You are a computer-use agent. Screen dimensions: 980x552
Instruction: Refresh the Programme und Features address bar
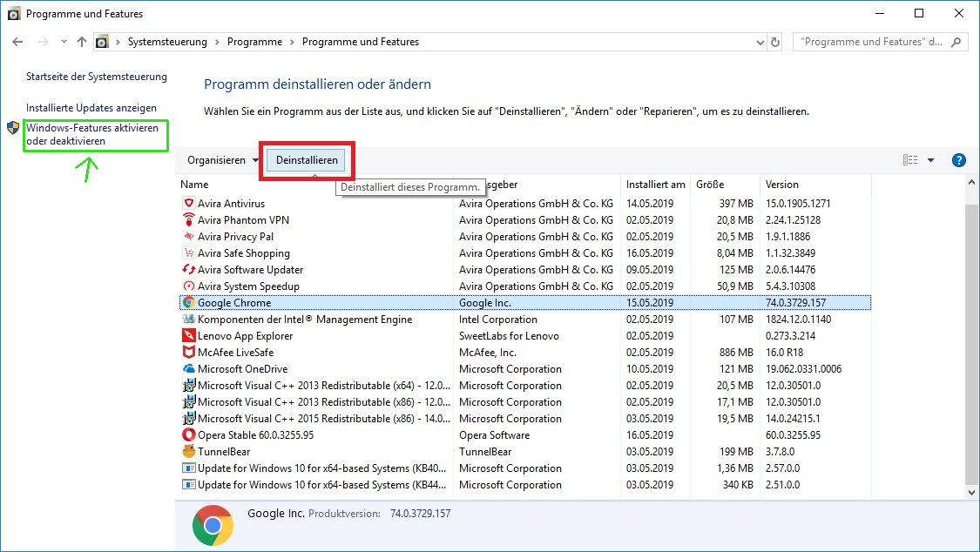click(x=775, y=42)
